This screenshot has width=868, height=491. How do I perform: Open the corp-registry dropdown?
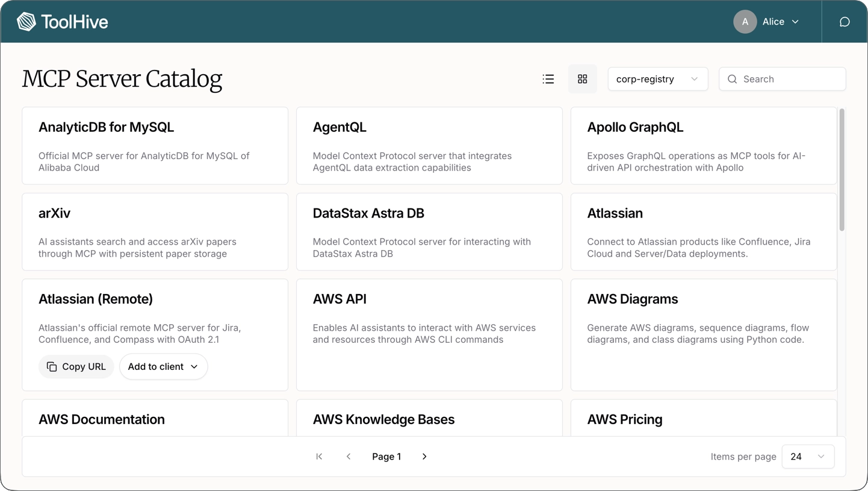click(657, 79)
